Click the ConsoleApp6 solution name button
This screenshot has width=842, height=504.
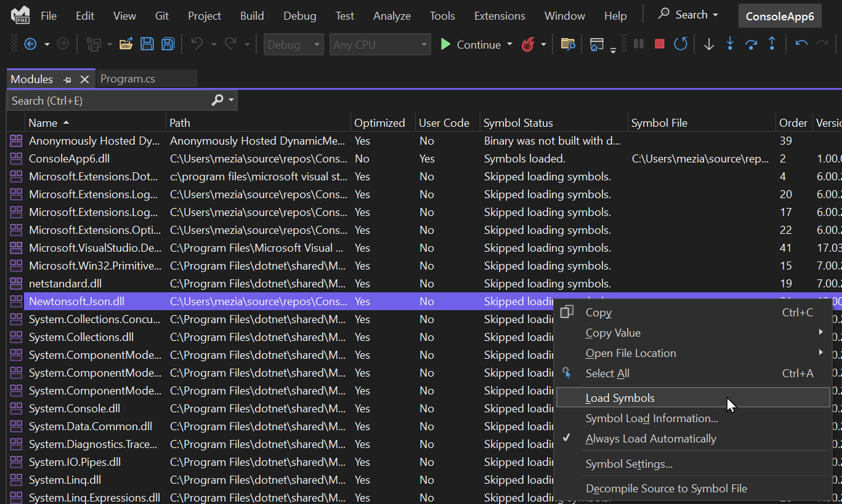click(779, 16)
